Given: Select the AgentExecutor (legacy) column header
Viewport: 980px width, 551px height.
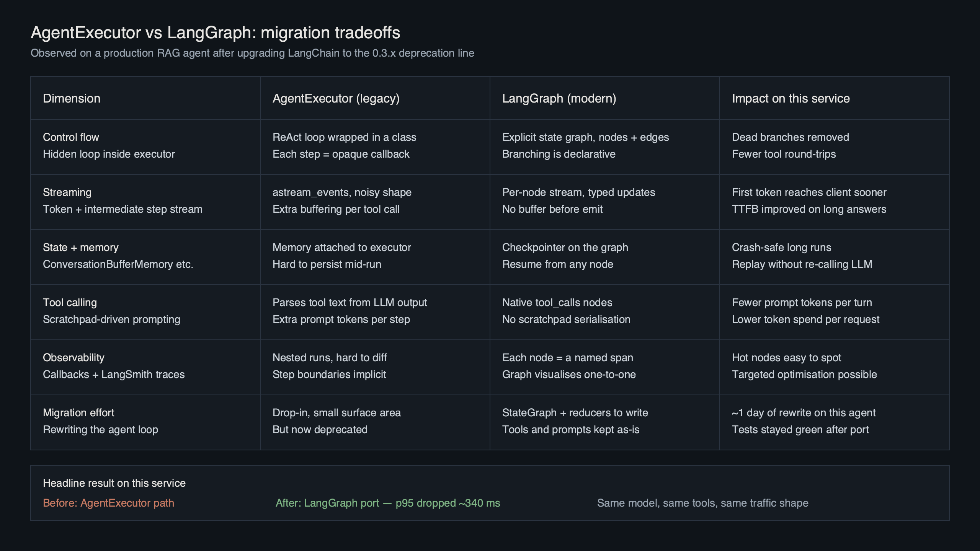Looking at the screenshot, I should [x=336, y=99].
